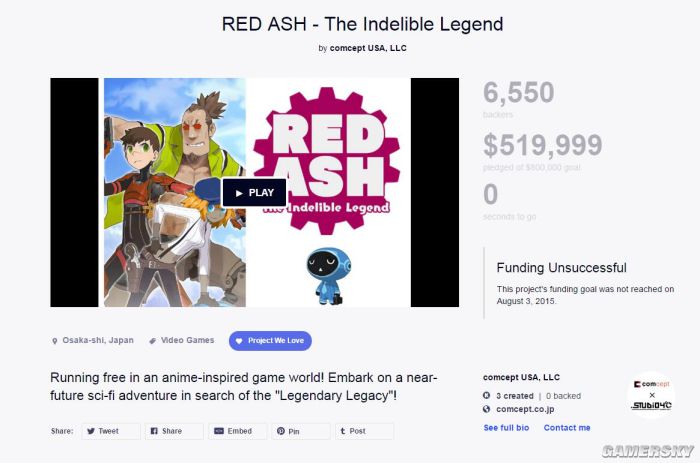Click the location pin icon beside Osaka-shi
This screenshot has height=463, width=700.
[x=54, y=341]
